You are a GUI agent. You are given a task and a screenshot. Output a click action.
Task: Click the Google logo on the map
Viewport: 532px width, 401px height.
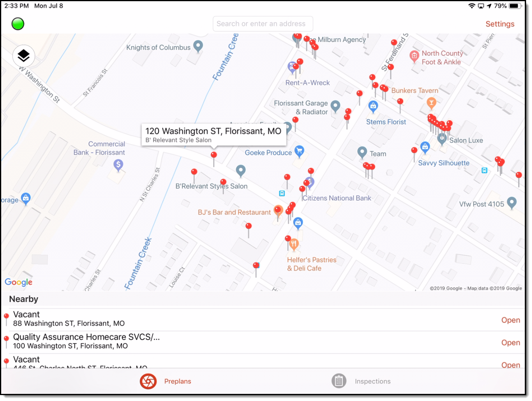pos(19,282)
